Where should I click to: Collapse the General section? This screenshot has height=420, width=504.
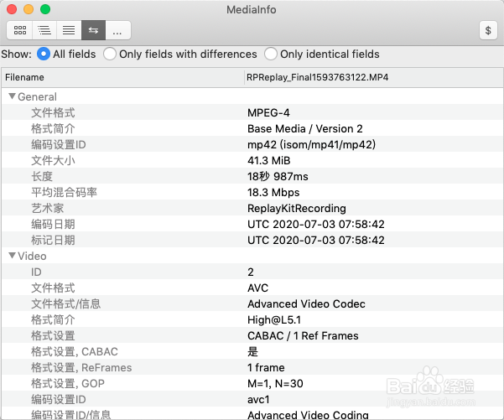12,96
